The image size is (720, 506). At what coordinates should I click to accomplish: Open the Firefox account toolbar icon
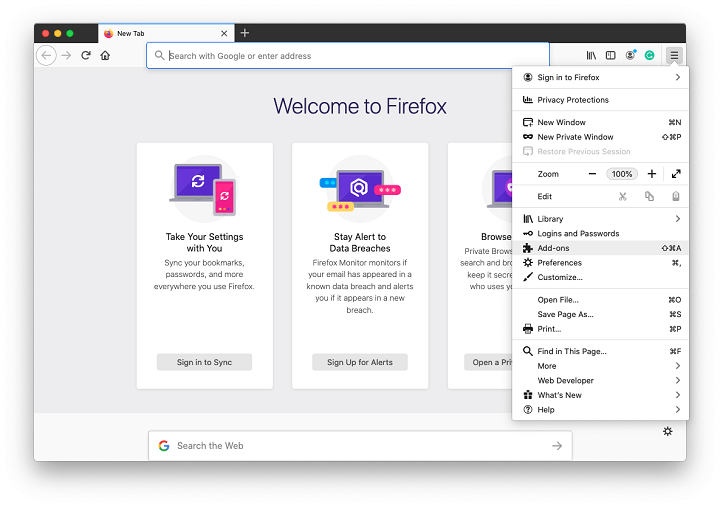coord(630,55)
